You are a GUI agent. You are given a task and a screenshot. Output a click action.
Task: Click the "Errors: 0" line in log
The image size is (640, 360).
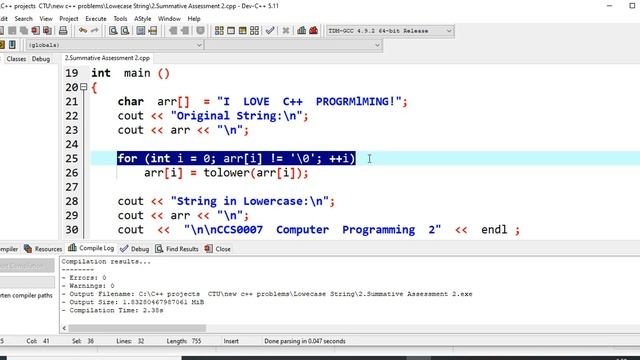coord(84,278)
